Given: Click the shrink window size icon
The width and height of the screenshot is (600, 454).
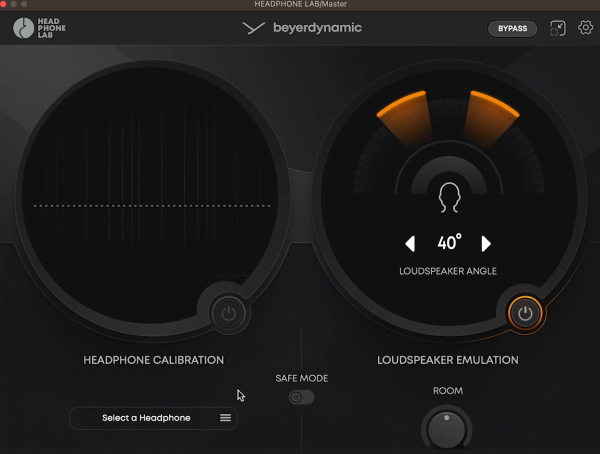Looking at the screenshot, I should [x=558, y=28].
